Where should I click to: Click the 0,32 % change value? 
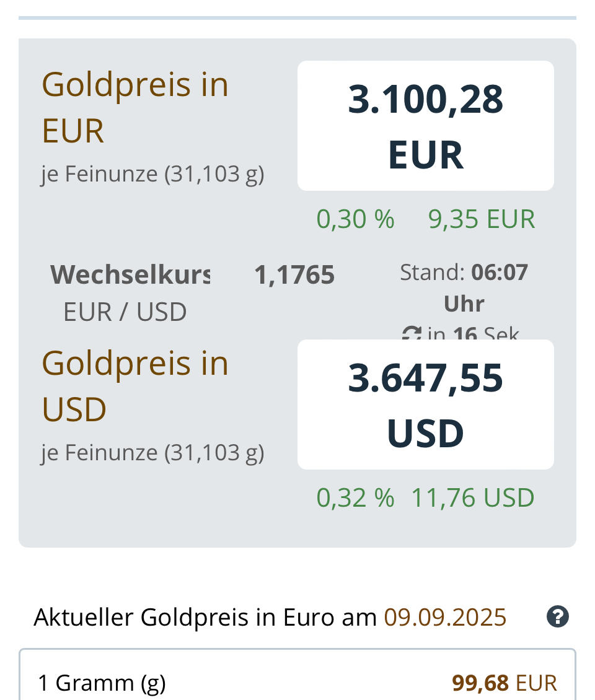coord(355,498)
